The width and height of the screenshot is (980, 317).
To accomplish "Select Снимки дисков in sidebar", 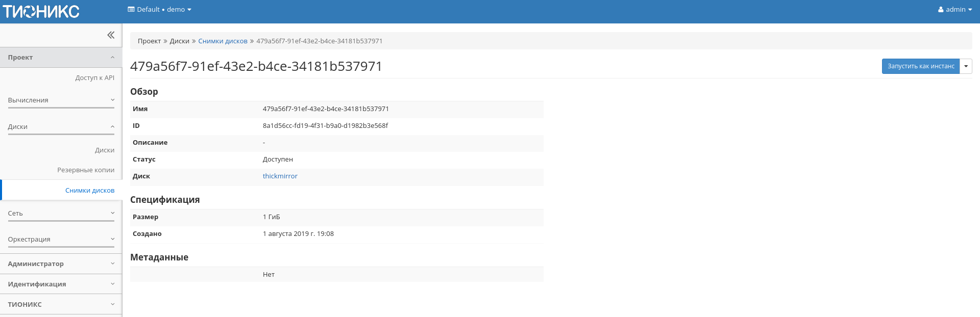I will [90, 191].
